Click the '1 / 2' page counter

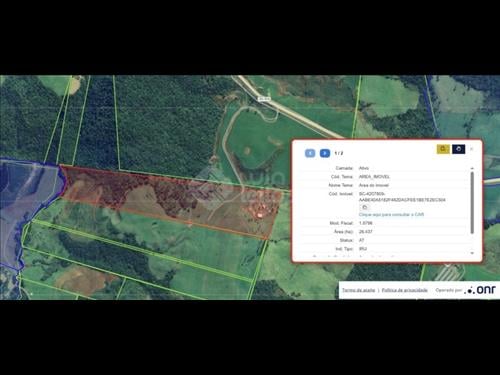339,153
